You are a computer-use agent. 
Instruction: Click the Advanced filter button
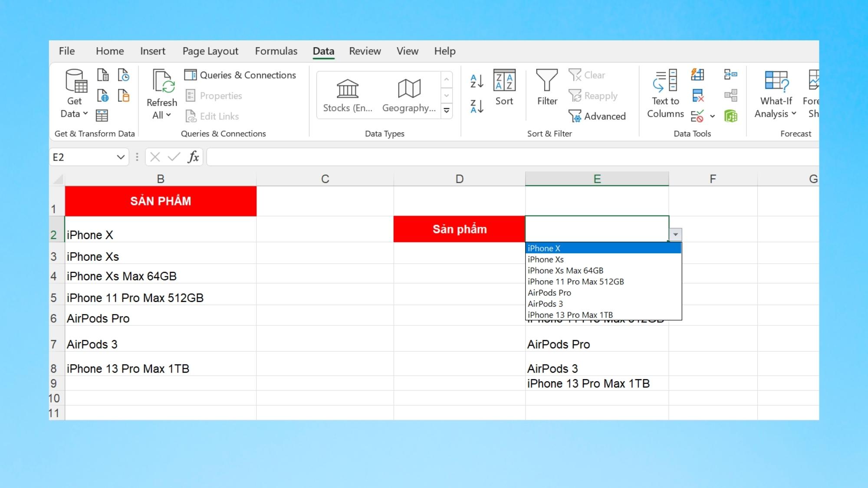598,116
